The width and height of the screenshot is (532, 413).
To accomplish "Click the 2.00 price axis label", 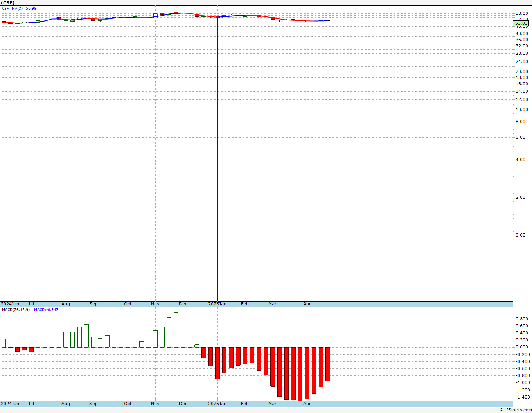I will click(520, 197).
